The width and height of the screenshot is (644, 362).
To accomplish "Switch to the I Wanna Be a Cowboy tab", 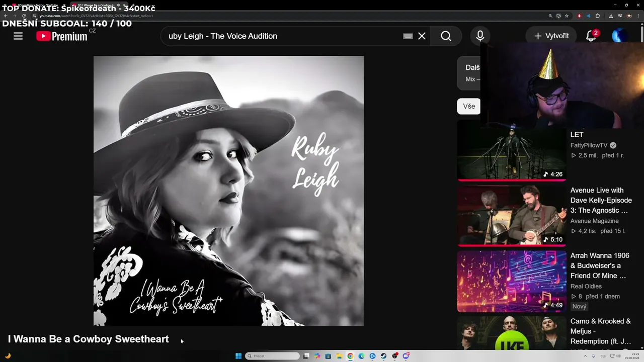I will tap(98, 5).
